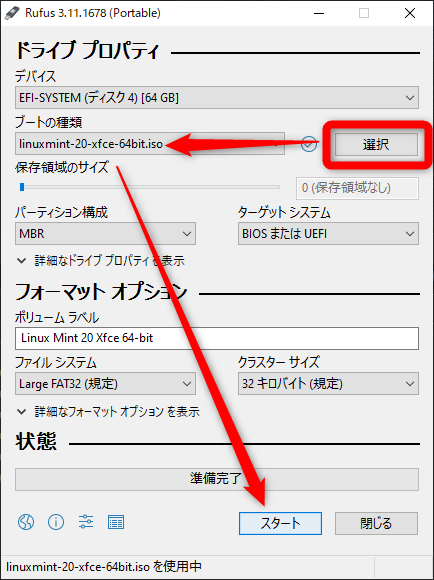Open the クラスター サイズ dropdown
Viewport: 434px width, 580px height.
coord(328,384)
